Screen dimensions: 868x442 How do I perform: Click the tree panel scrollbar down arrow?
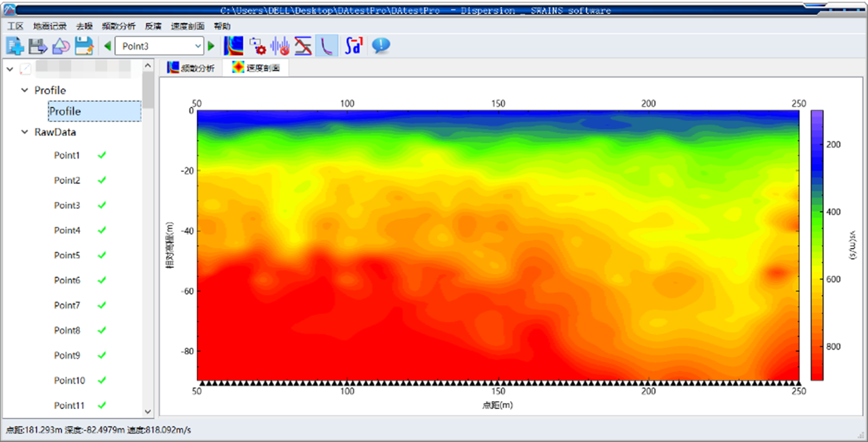click(x=148, y=411)
